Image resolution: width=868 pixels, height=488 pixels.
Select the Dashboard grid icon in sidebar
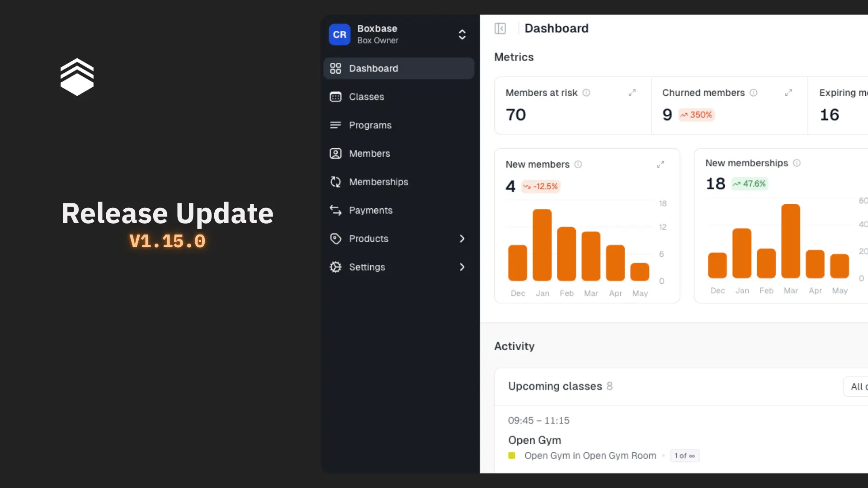(x=335, y=68)
